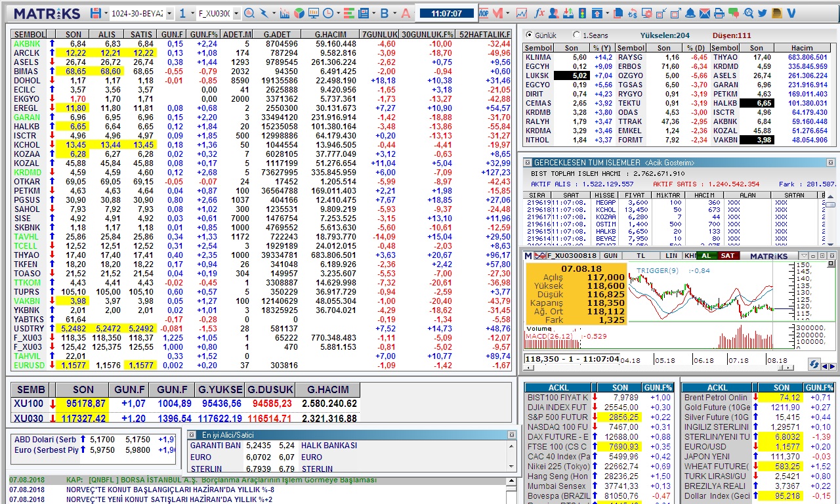Click the BIST100 FIYAT K row
This screenshot has width=840, height=504.
[x=598, y=397]
